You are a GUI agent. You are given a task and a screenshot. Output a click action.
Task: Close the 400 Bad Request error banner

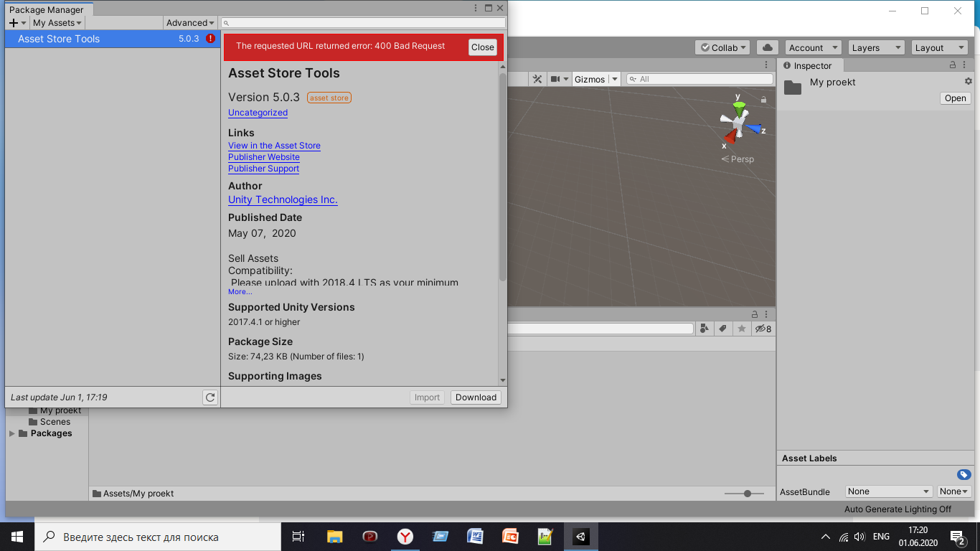(483, 47)
